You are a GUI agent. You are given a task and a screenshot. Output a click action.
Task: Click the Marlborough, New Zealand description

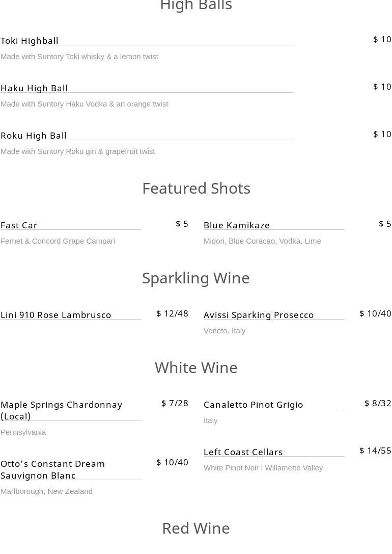click(46, 491)
